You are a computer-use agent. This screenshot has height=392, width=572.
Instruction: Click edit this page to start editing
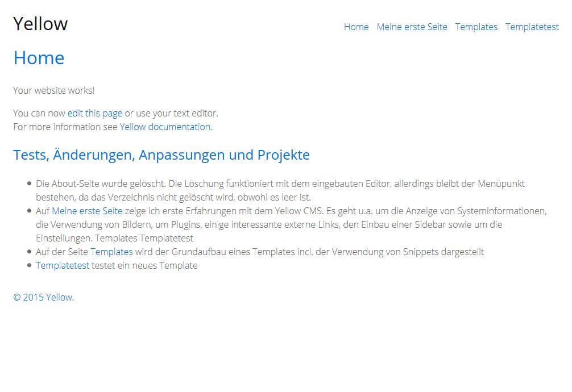(94, 112)
